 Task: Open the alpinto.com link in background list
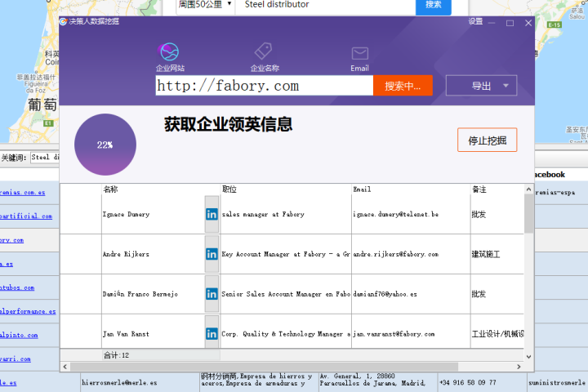19,335
